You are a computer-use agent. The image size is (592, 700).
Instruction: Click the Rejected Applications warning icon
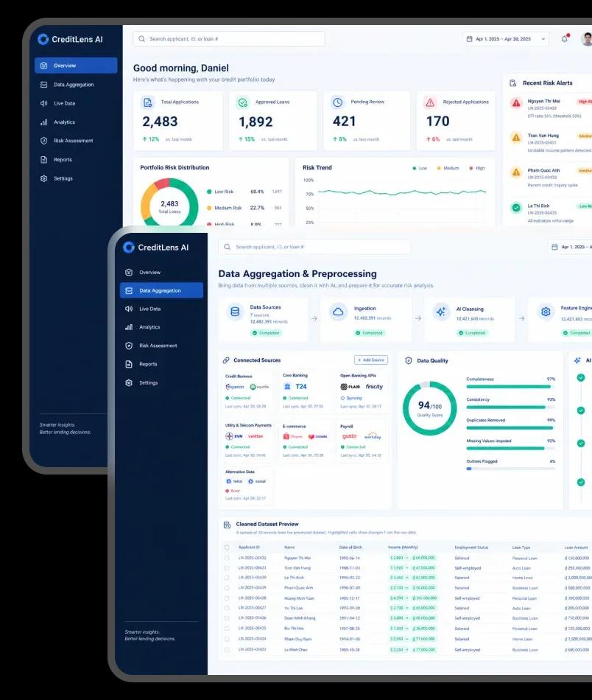coord(430,102)
